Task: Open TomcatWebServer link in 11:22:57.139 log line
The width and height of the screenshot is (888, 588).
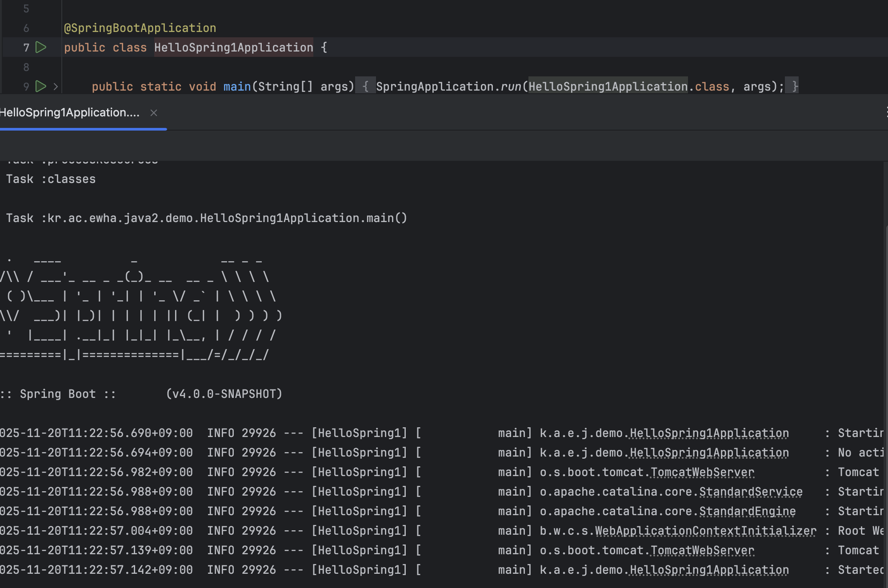Action: pyautogui.click(x=702, y=550)
